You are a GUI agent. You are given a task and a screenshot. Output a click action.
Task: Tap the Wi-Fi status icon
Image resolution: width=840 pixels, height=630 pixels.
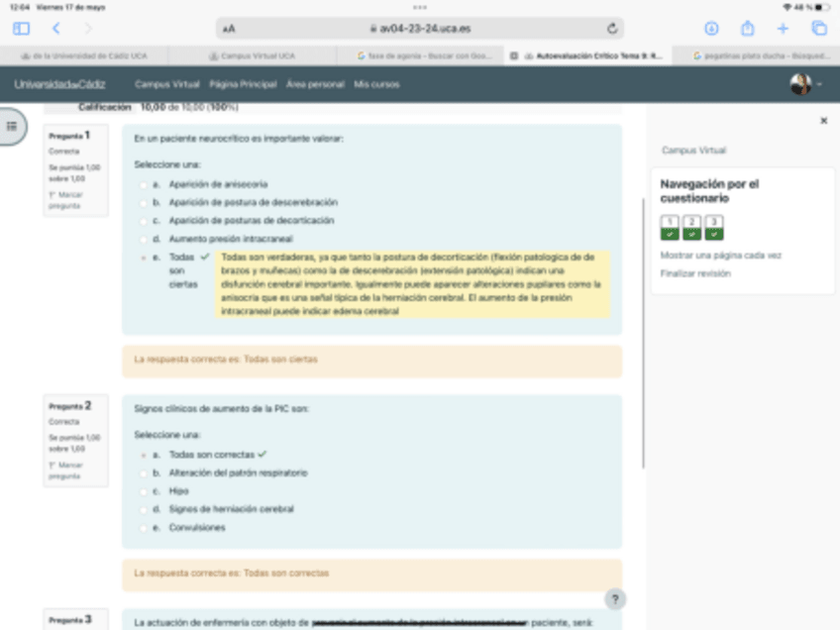[x=787, y=8]
